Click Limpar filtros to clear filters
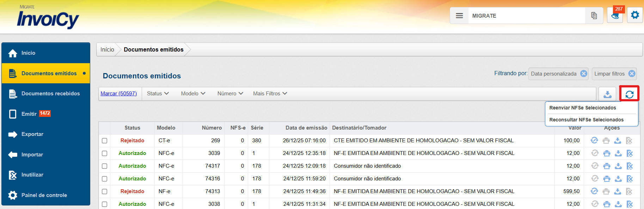 (x=609, y=74)
